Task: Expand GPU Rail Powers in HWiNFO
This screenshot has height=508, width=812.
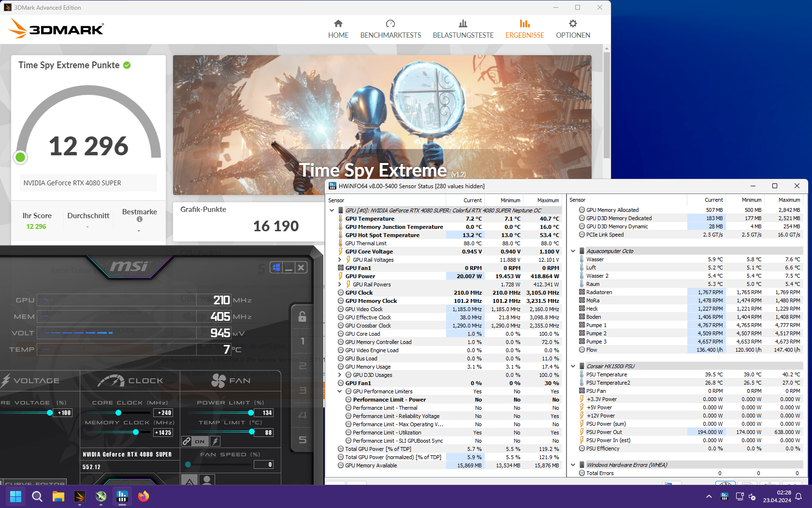Action: coord(339,284)
